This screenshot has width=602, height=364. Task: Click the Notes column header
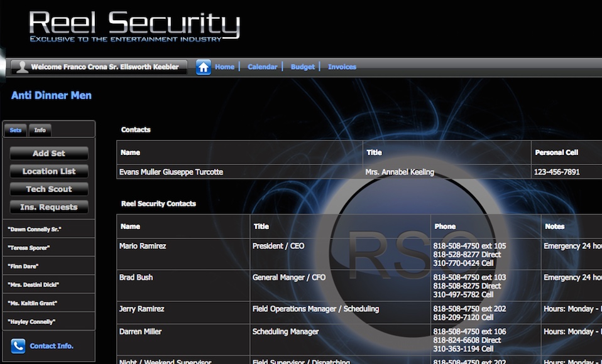pyautogui.click(x=554, y=227)
